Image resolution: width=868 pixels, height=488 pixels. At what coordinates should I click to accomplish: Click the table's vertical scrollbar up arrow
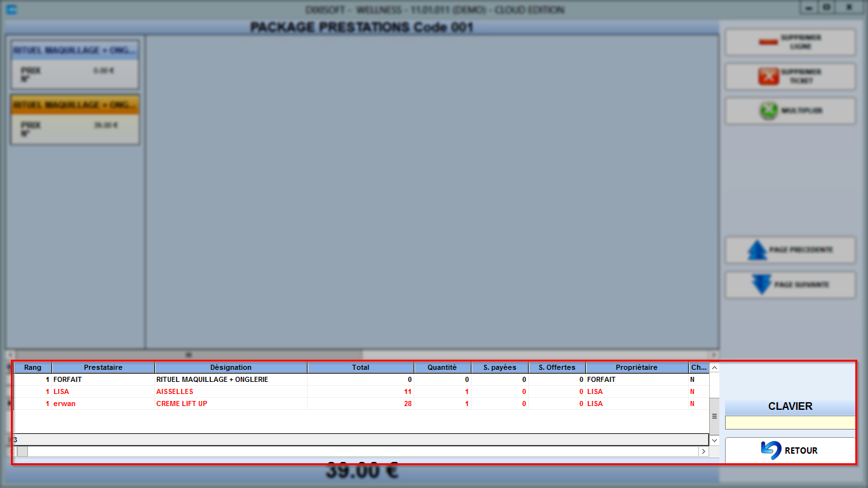tap(714, 367)
